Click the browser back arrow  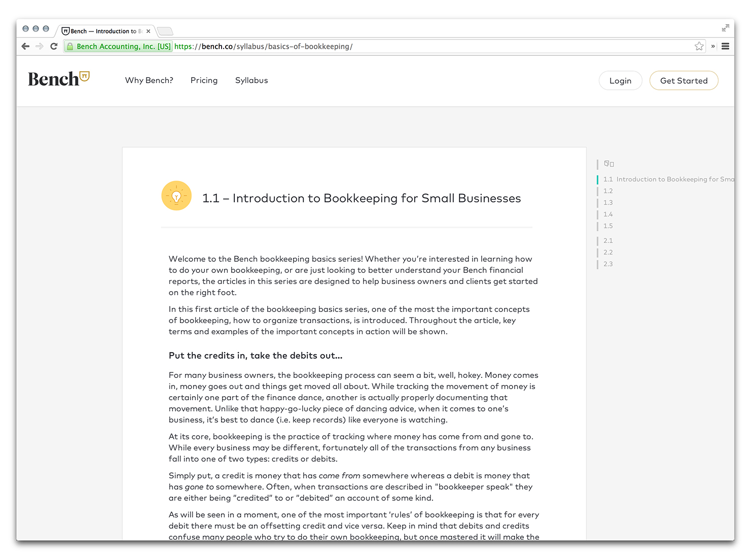pyautogui.click(x=25, y=46)
